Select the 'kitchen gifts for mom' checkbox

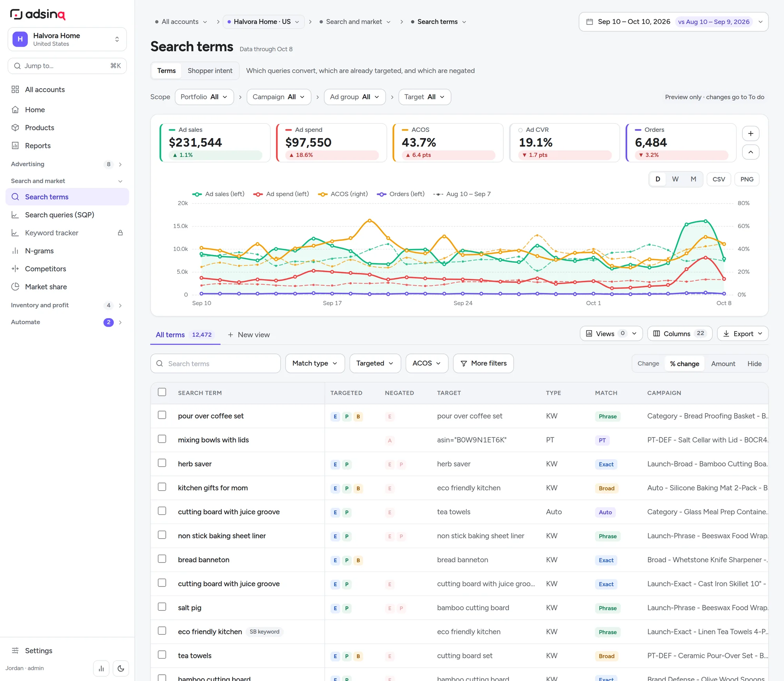[162, 487]
